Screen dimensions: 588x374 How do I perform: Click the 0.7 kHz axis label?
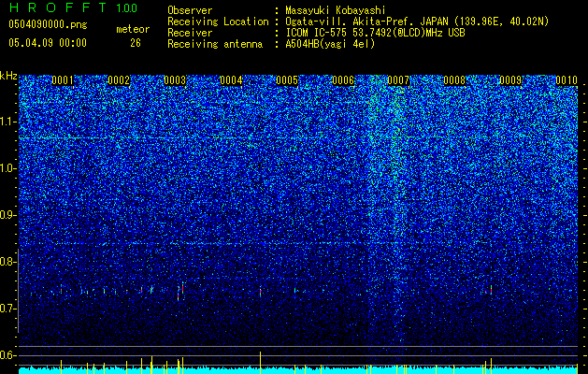pyautogui.click(x=7, y=309)
